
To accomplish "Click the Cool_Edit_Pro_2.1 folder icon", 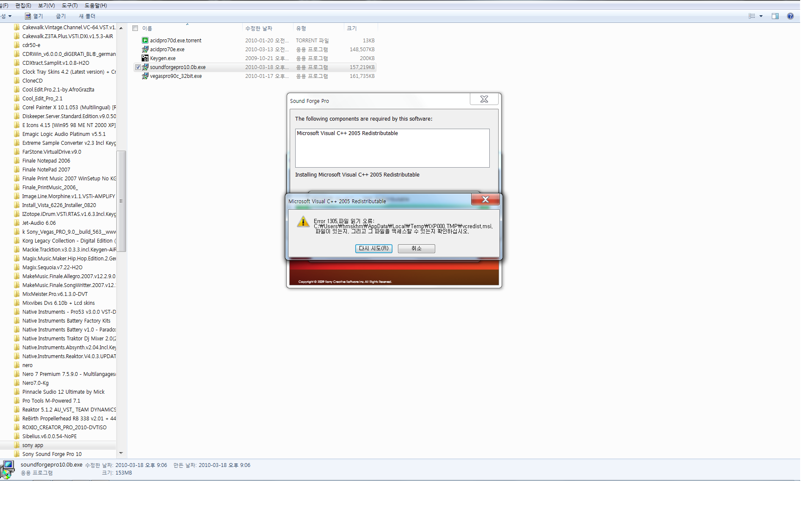I will coord(17,98).
